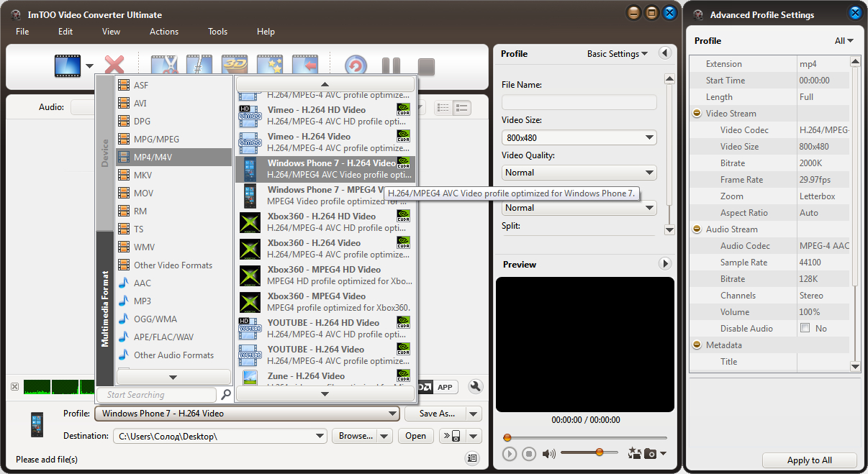Select the AAC audio format
This screenshot has height=474, width=868.
point(173,283)
